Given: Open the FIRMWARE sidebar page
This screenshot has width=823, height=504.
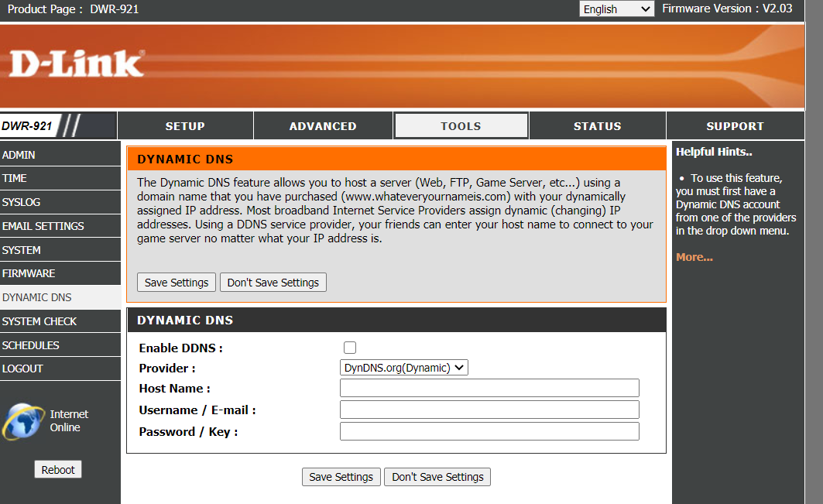Looking at the screenshot, I should (60, 273).
